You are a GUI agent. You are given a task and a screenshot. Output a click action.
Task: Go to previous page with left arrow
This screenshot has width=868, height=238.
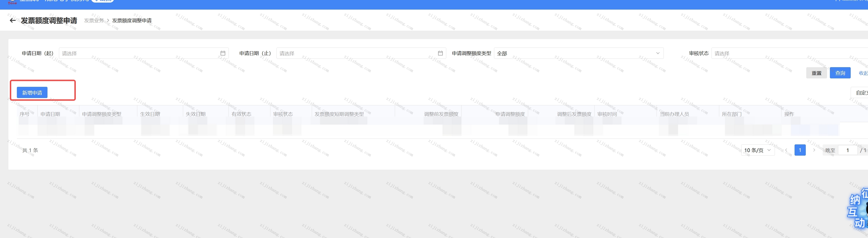[x=786, y=150]
